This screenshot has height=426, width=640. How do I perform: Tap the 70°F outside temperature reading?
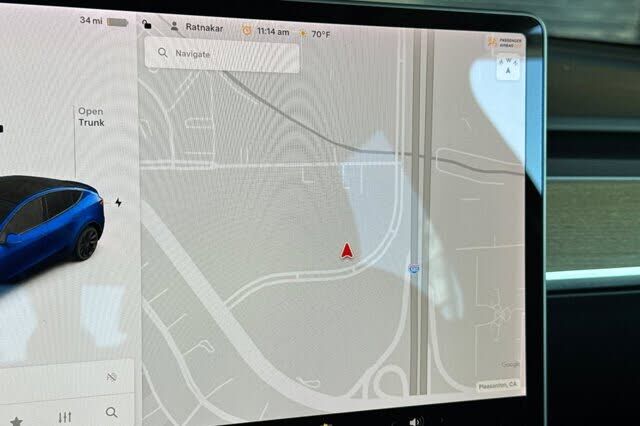[x=320, y=33]
